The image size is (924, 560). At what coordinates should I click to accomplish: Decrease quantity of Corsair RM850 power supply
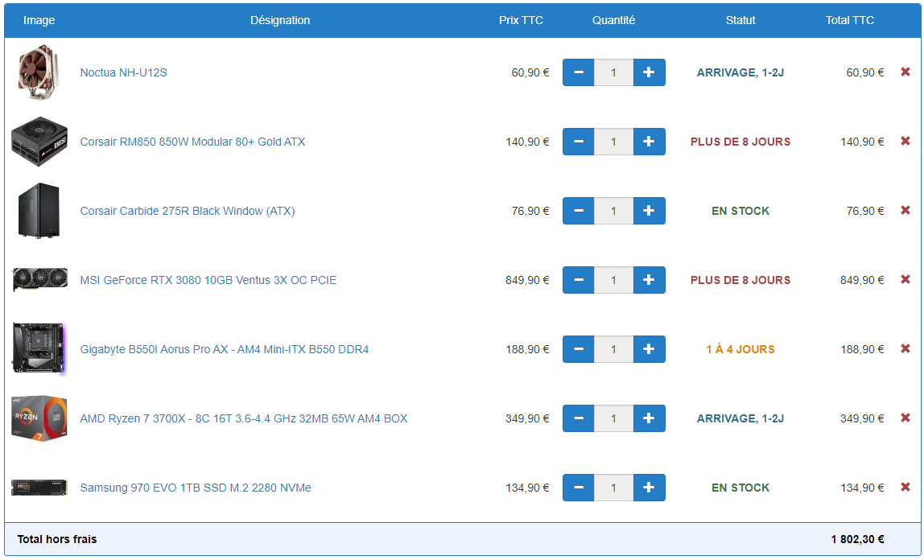[x=578, y=142]
